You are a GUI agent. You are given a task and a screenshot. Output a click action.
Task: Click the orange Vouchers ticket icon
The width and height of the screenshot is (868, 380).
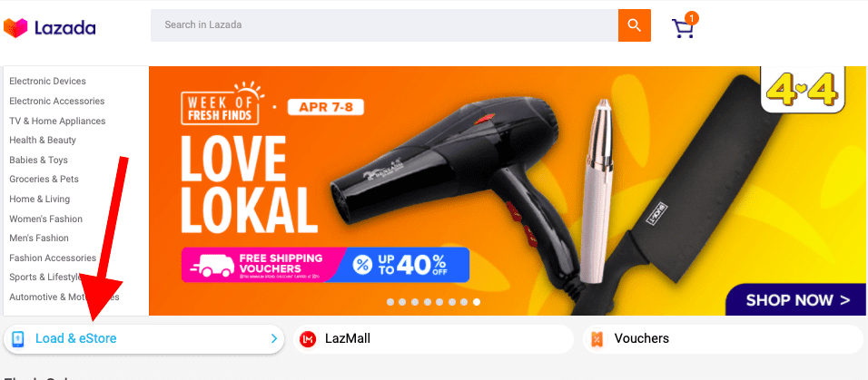pos(597,338)
